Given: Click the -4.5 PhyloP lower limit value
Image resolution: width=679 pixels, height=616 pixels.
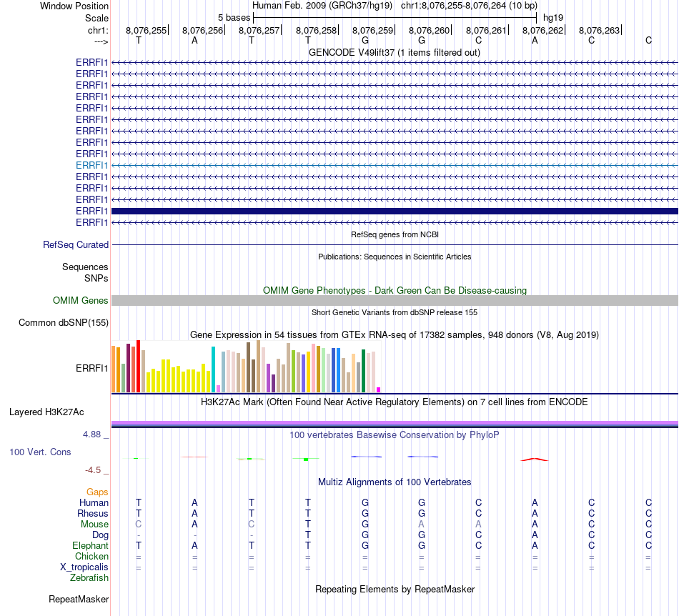Looking at the screenshot, I should (93, 470).
